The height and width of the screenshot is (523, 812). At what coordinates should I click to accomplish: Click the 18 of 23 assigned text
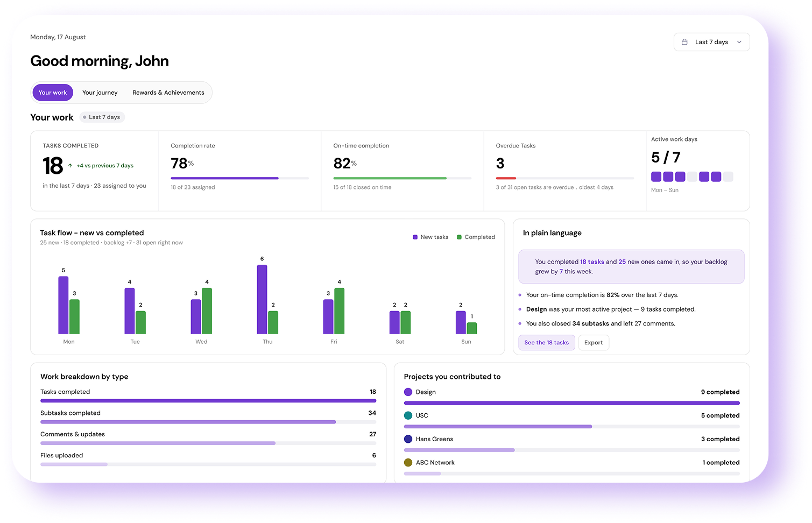[193, 187]
